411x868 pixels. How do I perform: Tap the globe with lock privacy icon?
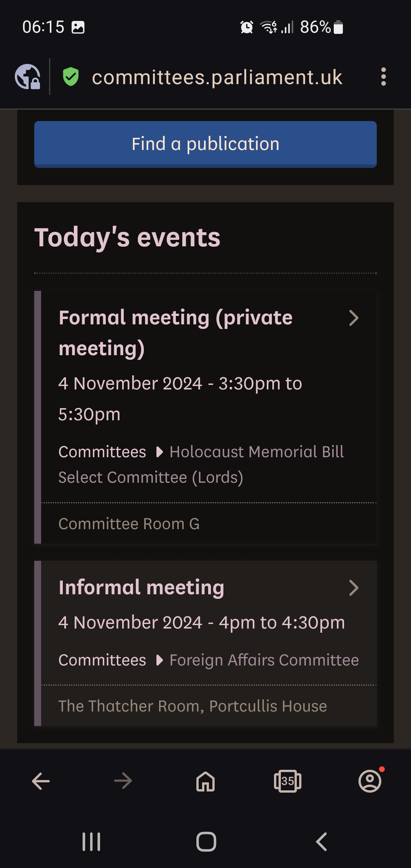(27, 77)
